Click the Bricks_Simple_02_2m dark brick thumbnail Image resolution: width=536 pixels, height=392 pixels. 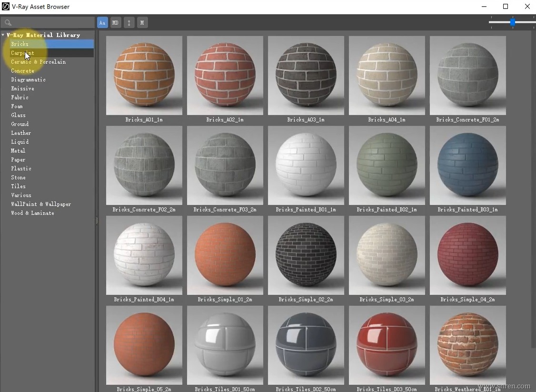(306, 255)
